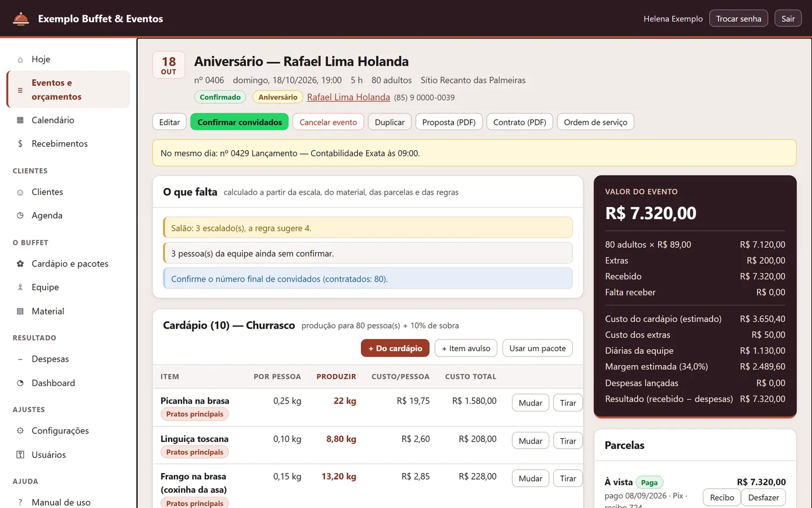Click the gear icon beside Configurações
The height and width of the screenshot is (508, 812).
point(20,431)
